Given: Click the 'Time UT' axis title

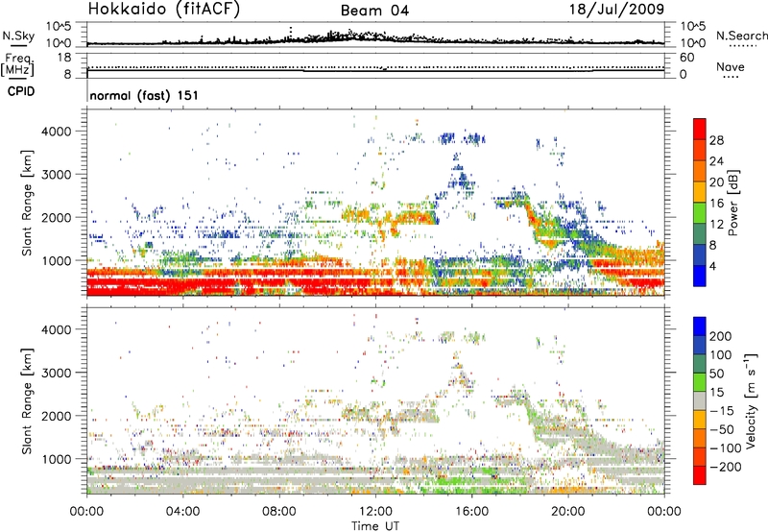Looking at the screenshot, I should [x=375, y=526].
